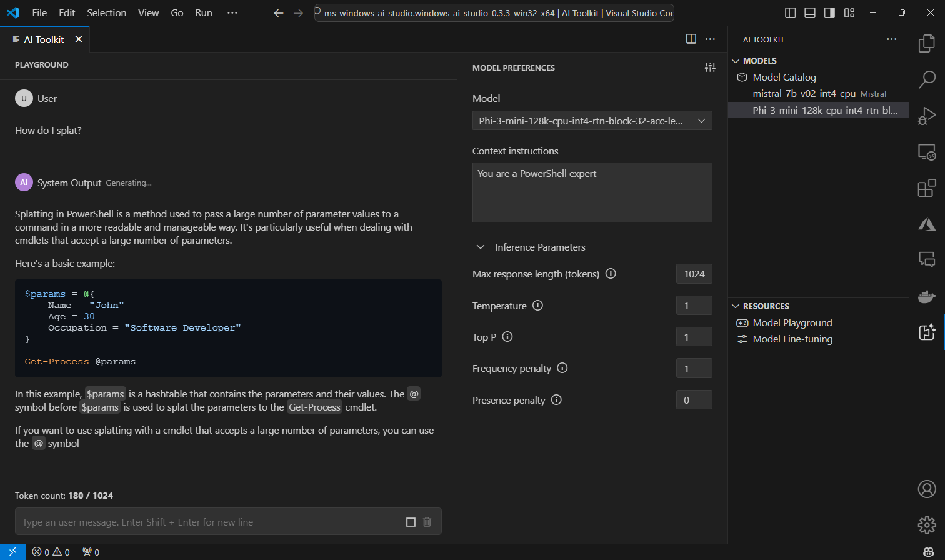Open Remote Explorer view
Image resolution: width=945 pixels, height=560 pixels.
[x=927, y=152]
